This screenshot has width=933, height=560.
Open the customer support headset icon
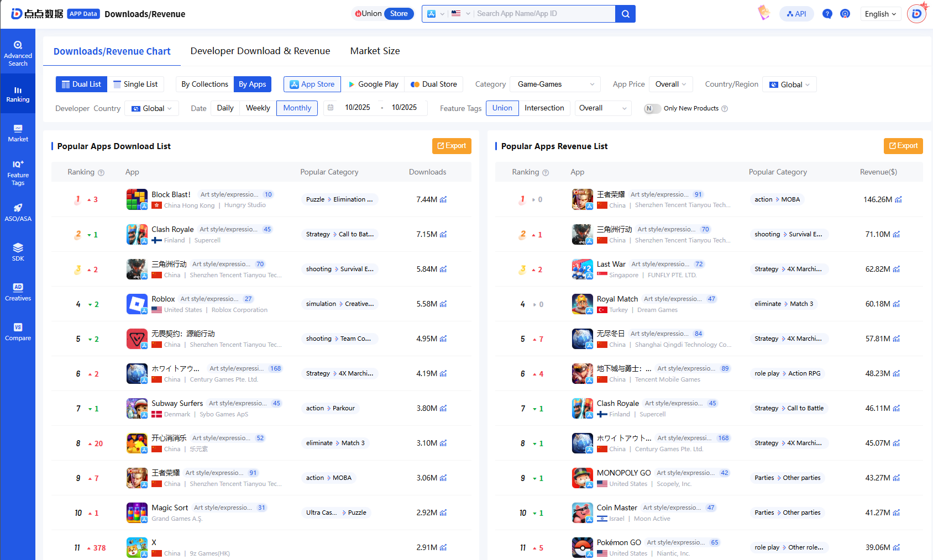point(845,14)
